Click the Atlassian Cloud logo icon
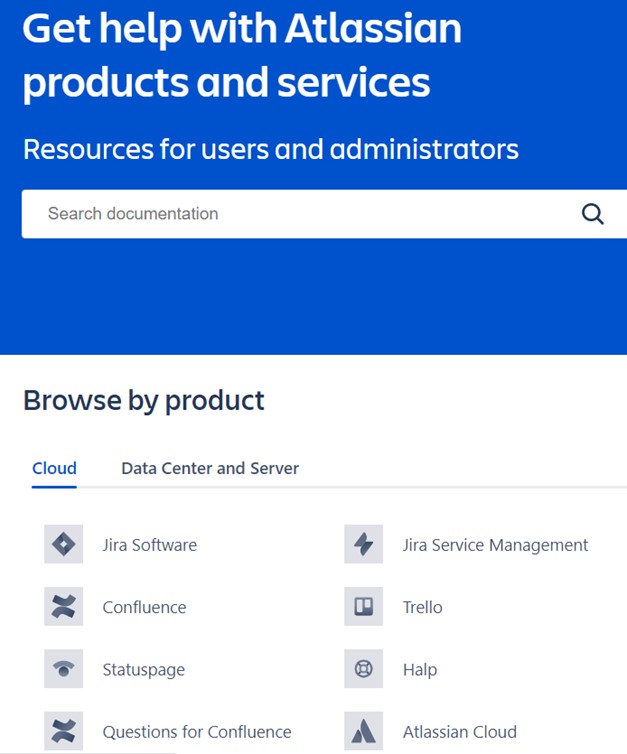Screen dimensions: 627x754 (x=364, y=731)
